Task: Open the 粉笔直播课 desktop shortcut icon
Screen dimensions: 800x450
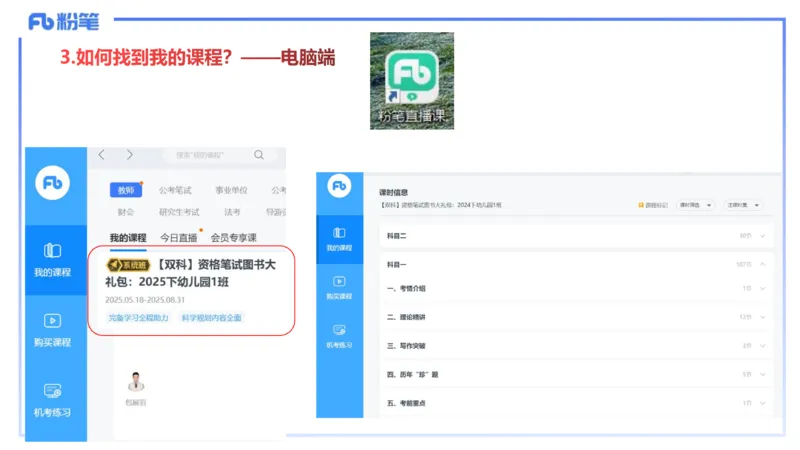Action: [412, 81]
